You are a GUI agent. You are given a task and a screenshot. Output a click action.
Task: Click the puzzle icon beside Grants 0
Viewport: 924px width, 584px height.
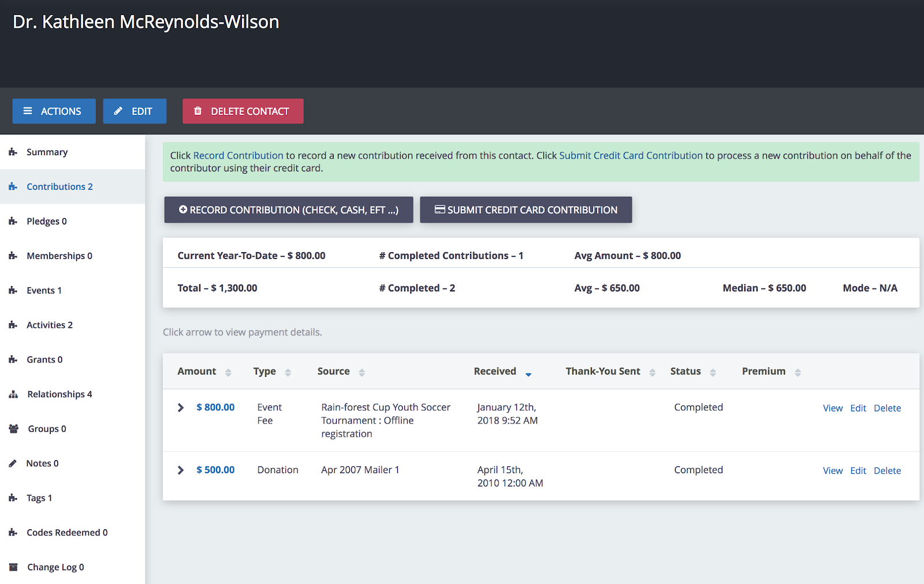(x=13, y=360)
